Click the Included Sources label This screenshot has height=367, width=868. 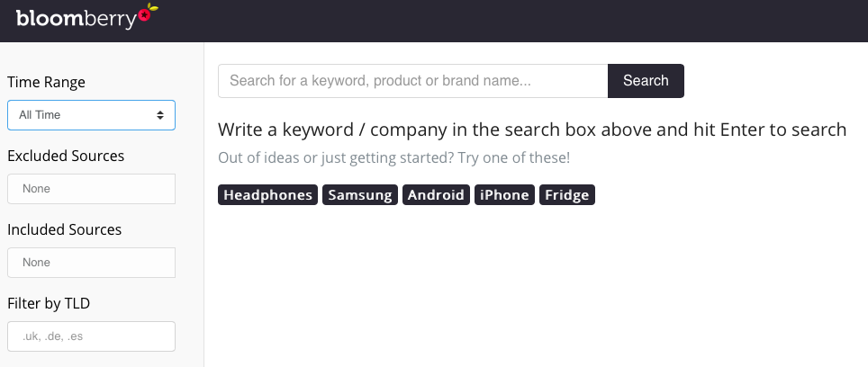(65, 229)
